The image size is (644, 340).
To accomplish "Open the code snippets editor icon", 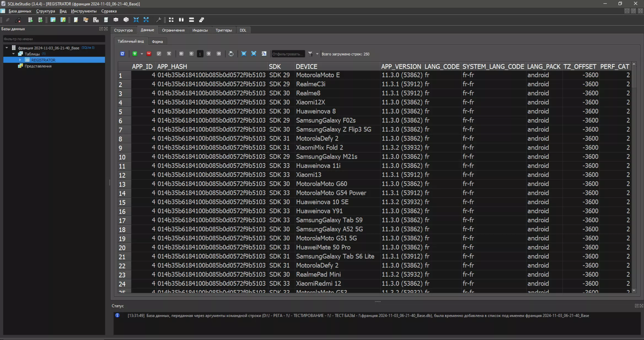I will click(x=106, y=20).
